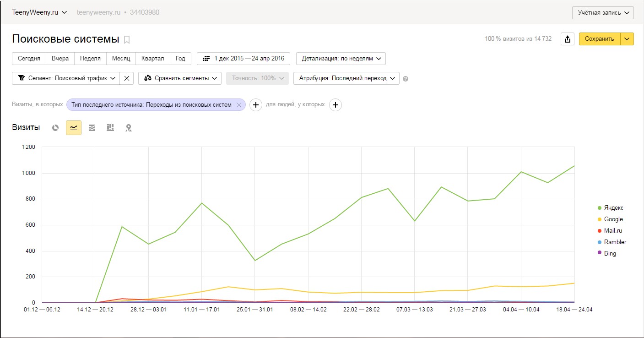Toggle the Яндекс series in the legend

click(x=613, y=208)
